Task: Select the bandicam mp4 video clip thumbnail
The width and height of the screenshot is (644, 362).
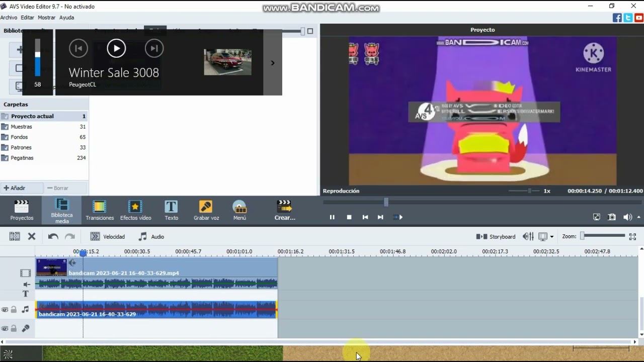Action: [51, 267]
